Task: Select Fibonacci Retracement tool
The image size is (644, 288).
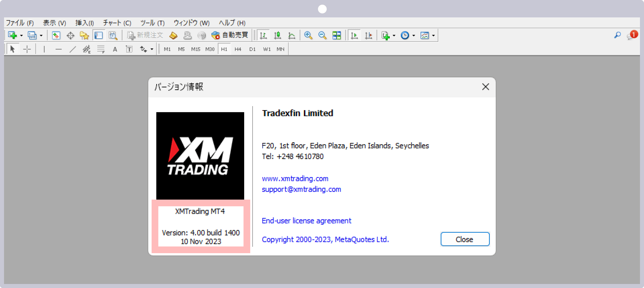Action: [101, 49]
